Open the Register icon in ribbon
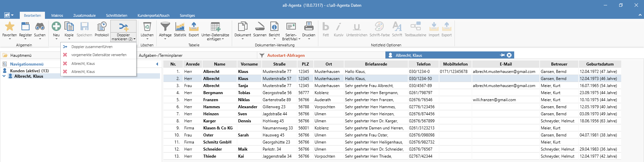Screen dimensions: 644x162 25,26
